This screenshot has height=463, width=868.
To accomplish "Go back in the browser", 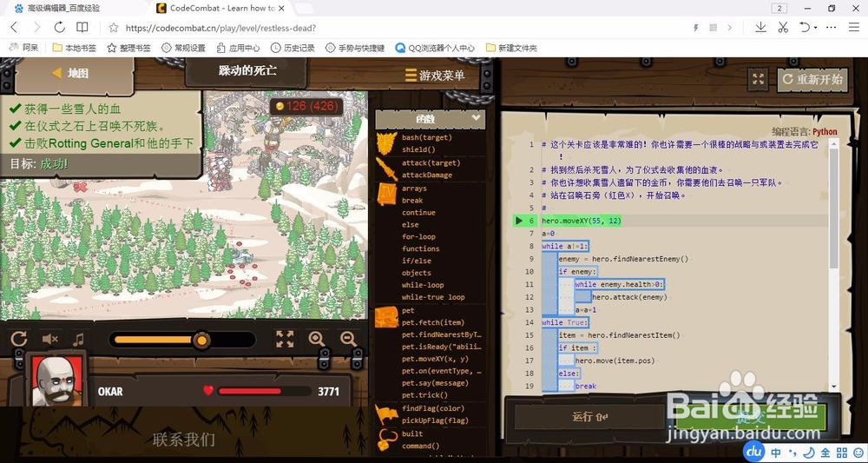I will [15, 28].
